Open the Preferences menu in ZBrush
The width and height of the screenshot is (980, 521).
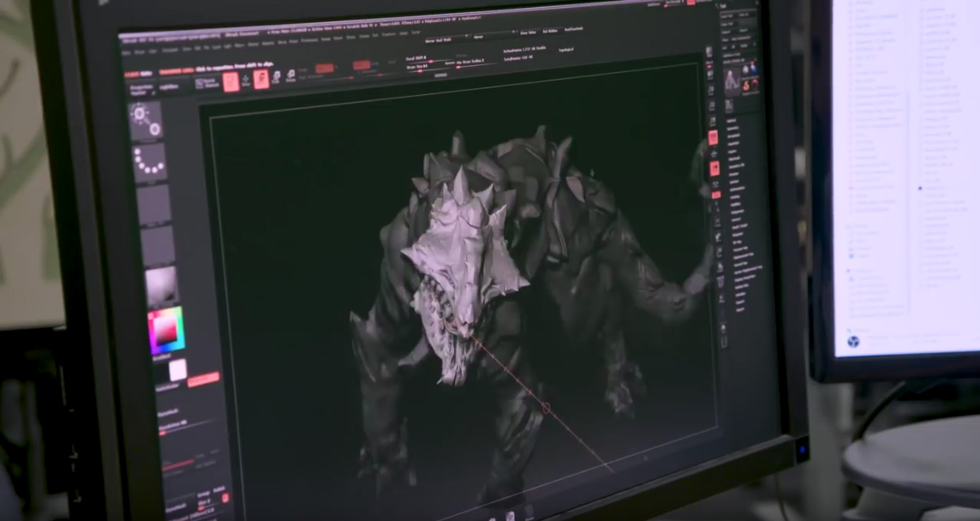pyautogui.click(x=309, y=40)
